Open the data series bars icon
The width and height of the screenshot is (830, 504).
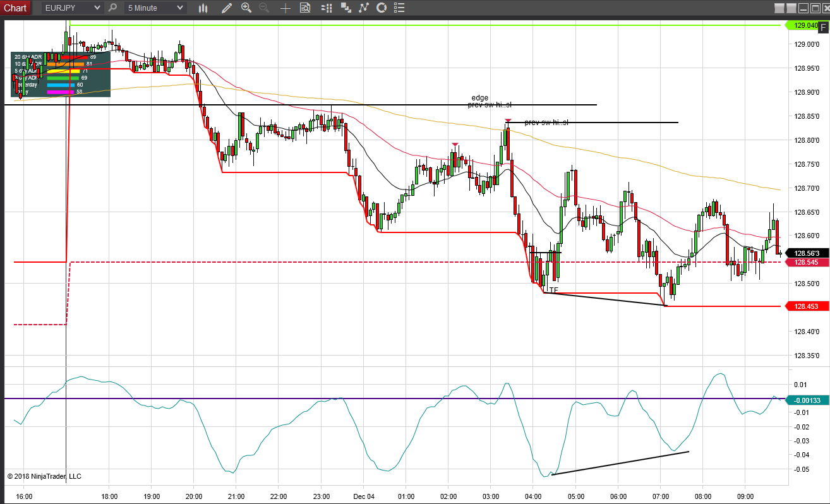pos(326,8)
